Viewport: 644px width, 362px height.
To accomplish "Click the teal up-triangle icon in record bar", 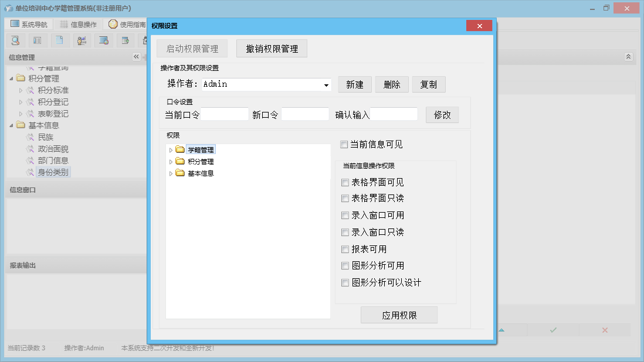I will [x=501, y=330].
